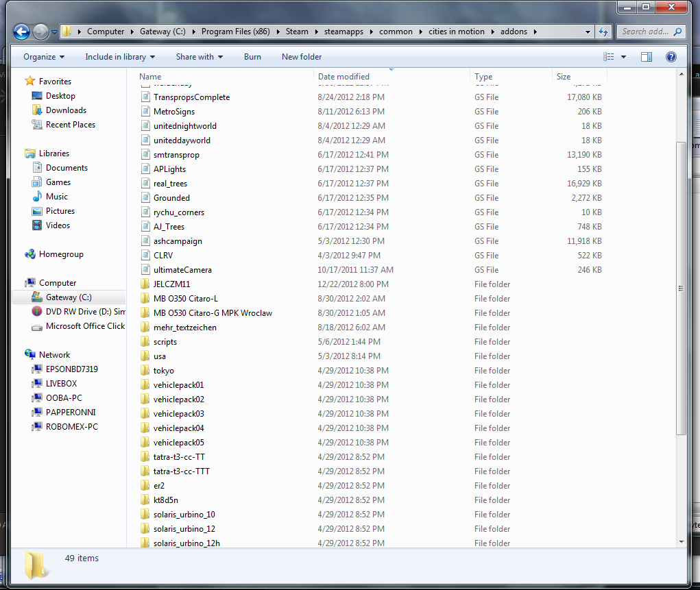Click the Steam breadcrumb segment
Image resolution: width=700 pixels, height=590 pixels.
pyautogui.click(x=297, y=32)
